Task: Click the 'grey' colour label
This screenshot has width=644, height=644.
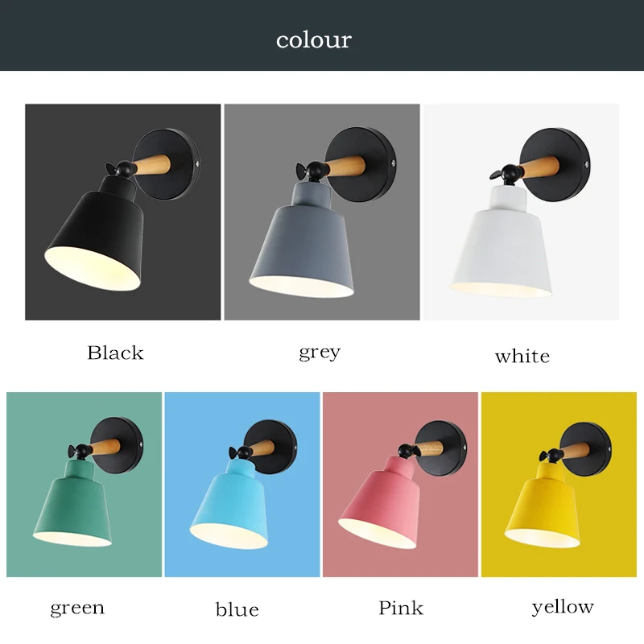Action: [x=320, y=353]
